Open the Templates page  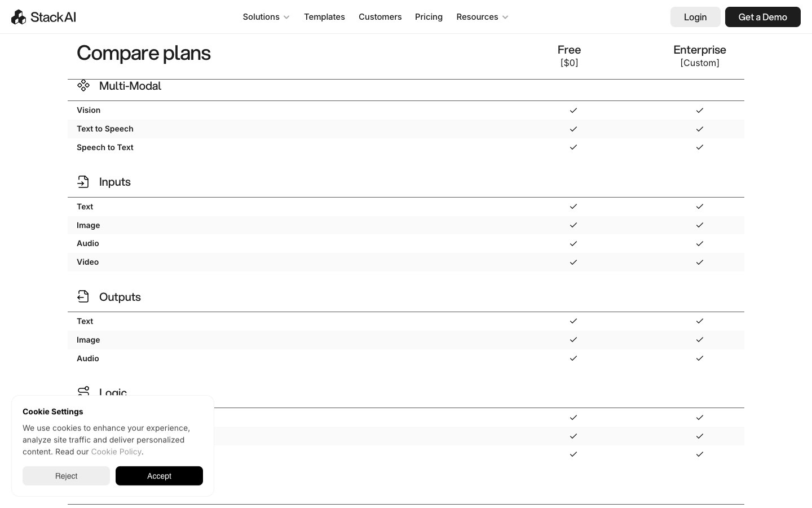click(324, 17)
